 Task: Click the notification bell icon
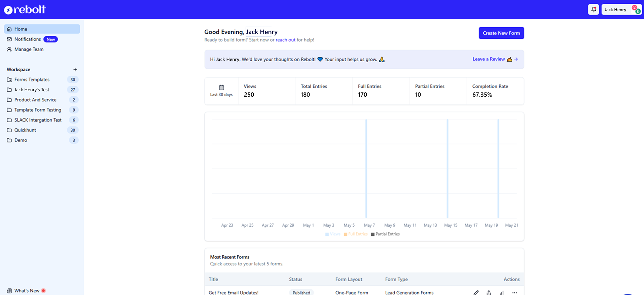coord(593,9)
